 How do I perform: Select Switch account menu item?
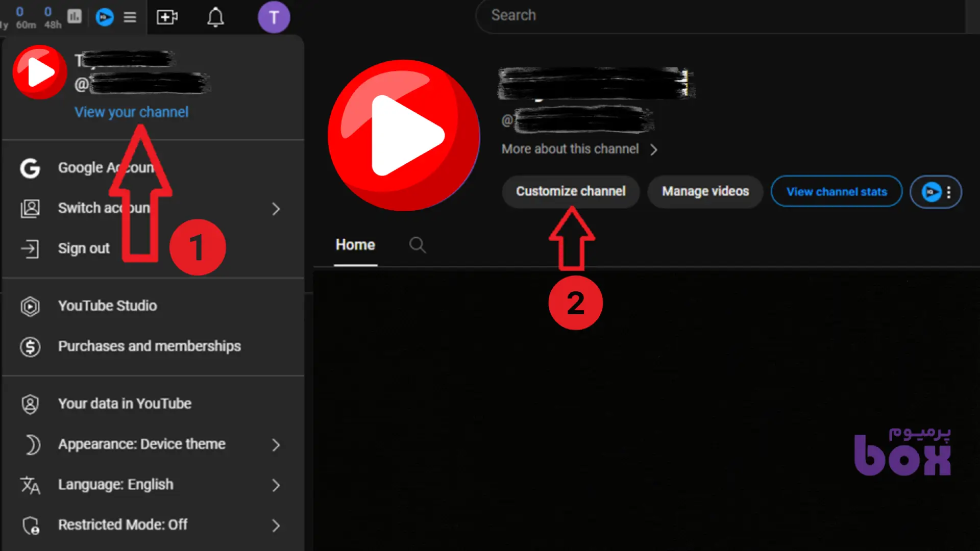point(153,208)
